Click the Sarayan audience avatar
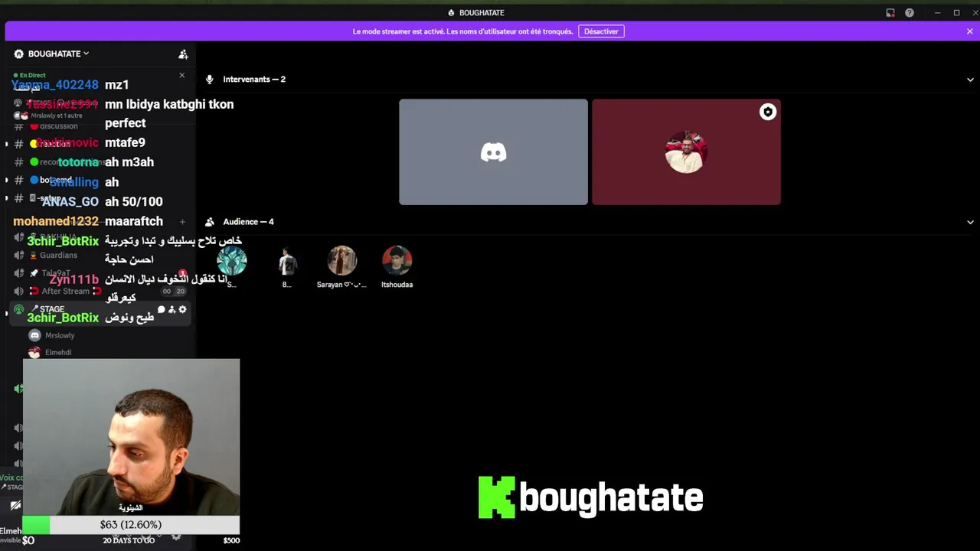The width and height of the screenshot is (980, 551). click(341, 262)
